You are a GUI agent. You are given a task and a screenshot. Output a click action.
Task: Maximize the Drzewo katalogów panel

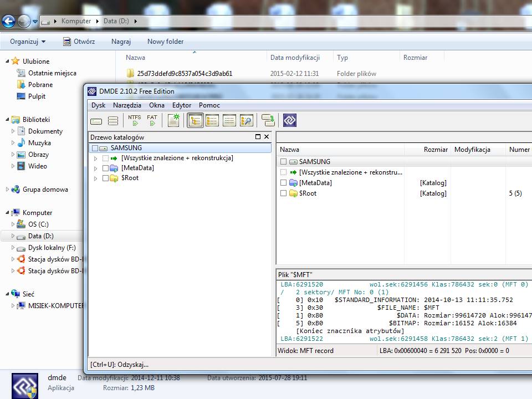(x=258, y=137)
